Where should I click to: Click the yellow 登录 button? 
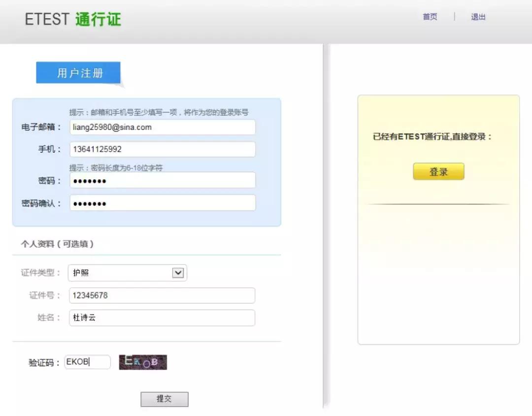point(438,171)
